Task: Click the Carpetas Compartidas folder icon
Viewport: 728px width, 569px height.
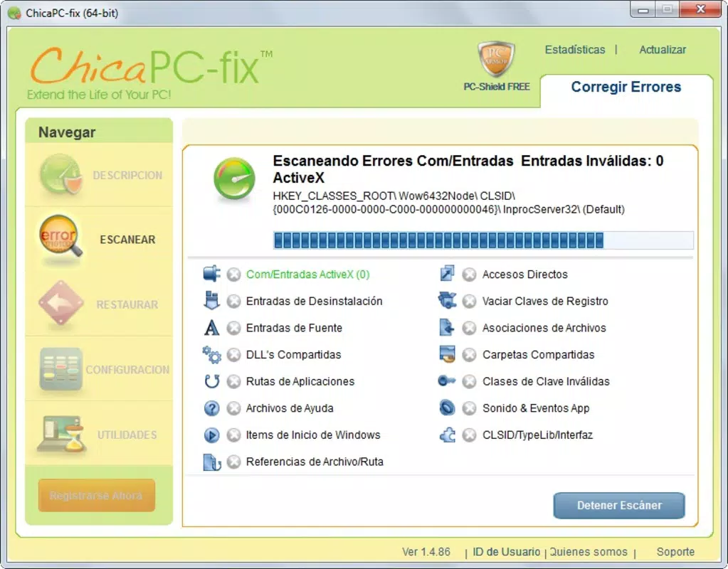Action: pyautogui.click(x=447, y=354)
